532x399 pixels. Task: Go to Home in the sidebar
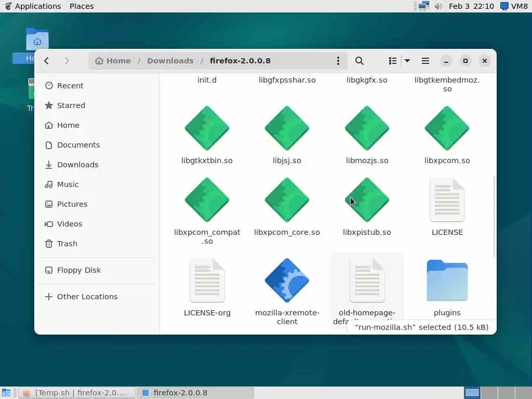pos(97,125)
